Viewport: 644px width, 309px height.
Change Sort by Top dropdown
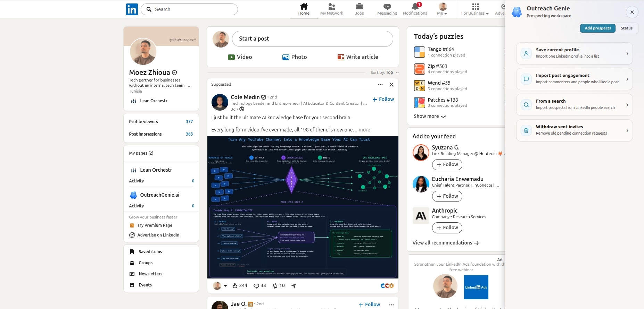click(385, 72)
